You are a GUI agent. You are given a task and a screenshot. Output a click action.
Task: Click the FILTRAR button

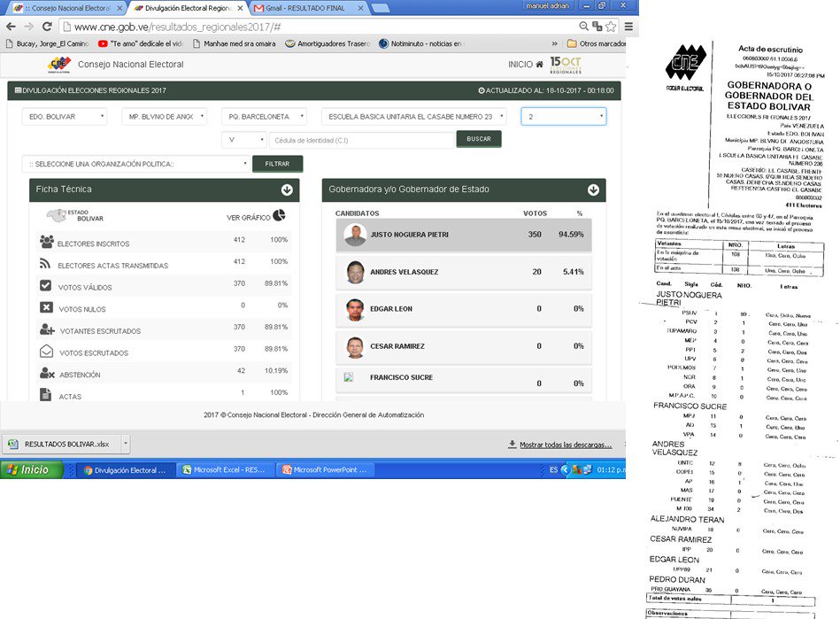coord(278,164)
